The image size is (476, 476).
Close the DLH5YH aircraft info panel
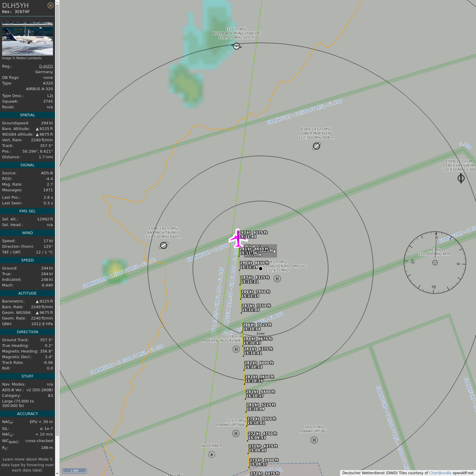pyautogui.click(x=50, y=5)
